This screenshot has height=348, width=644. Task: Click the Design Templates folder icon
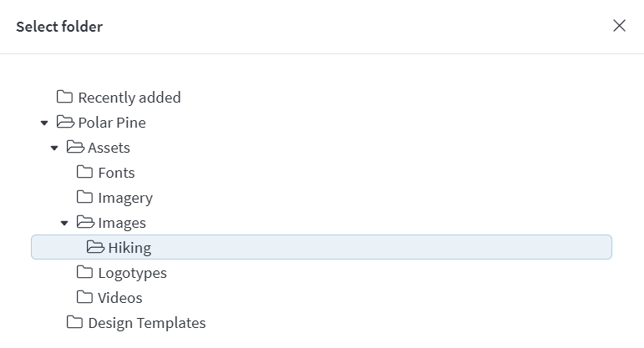tap(74, 322)
